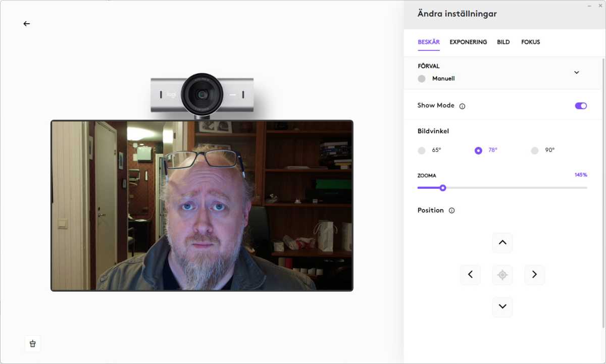606x364 pixels.
Task: Select the 65° field of view
Action: pyautogui.click(x=422, y=150)
